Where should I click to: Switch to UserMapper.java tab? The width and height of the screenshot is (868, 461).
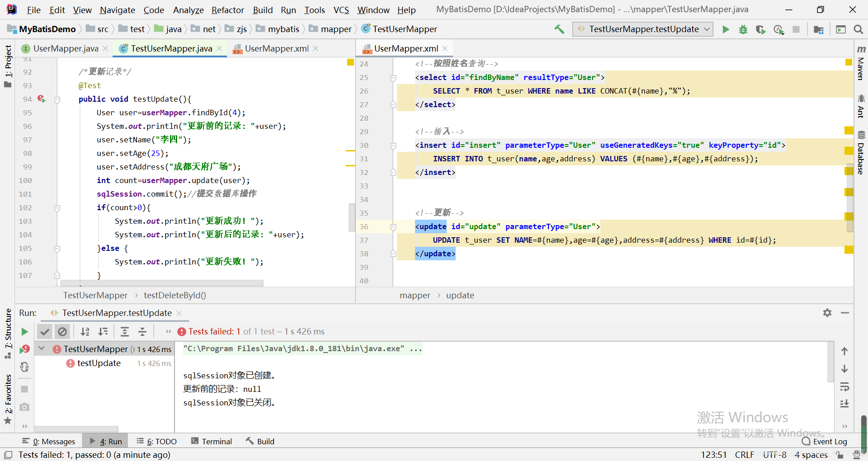66,48
